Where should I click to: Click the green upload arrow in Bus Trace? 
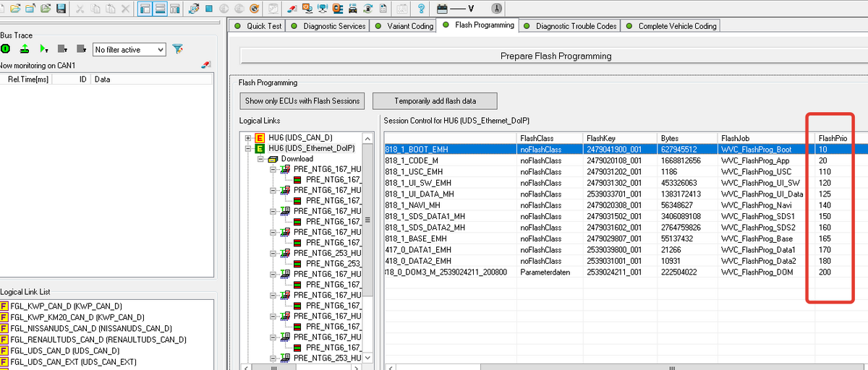click(x=24, y=49)
